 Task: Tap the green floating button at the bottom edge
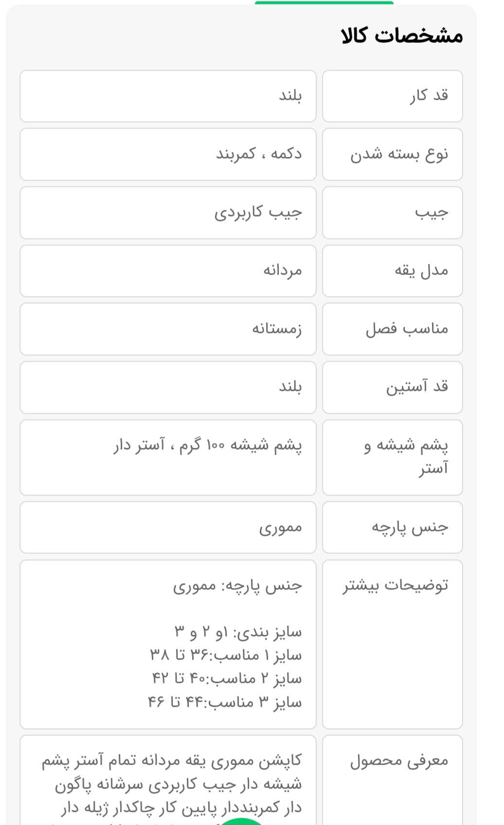point(242,822)
